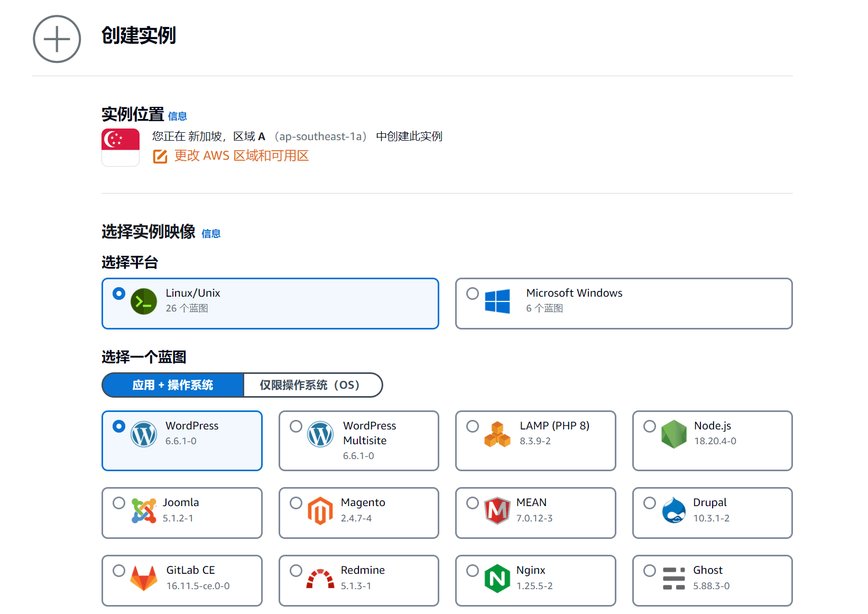Click the edit pencil icon near region settings
This screenshot has width=868, height=614.
click(160, 156)
